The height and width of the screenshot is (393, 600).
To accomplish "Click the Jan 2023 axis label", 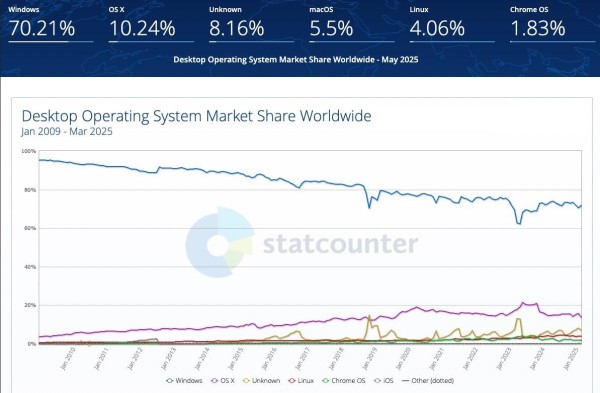I will [504, 359].
